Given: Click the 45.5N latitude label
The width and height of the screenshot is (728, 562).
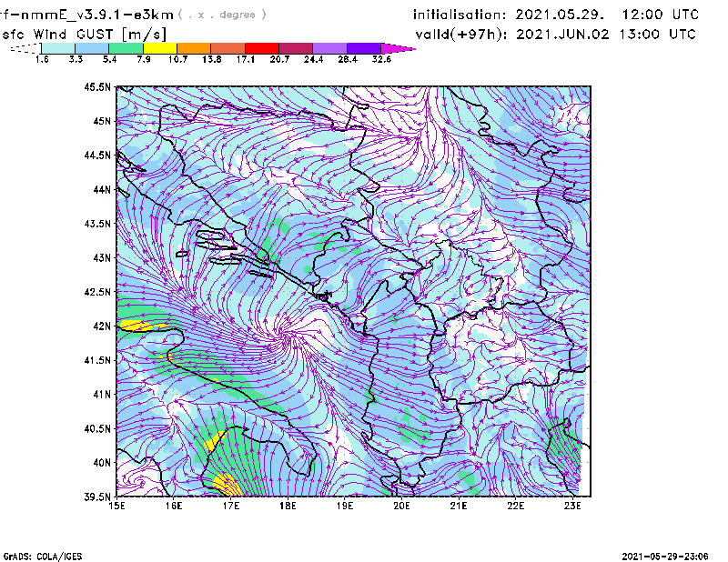Looking at the screenshot, I should (x=97, y=86).
